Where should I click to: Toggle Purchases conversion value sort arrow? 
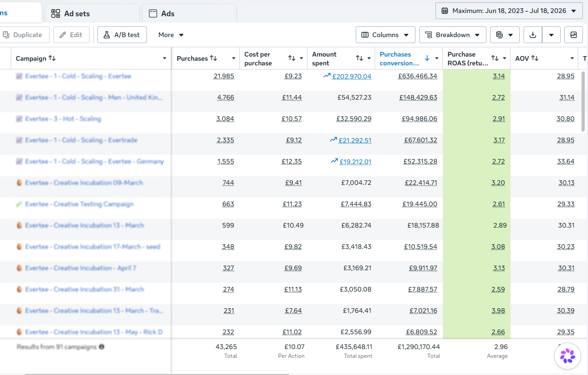[427, 58]
